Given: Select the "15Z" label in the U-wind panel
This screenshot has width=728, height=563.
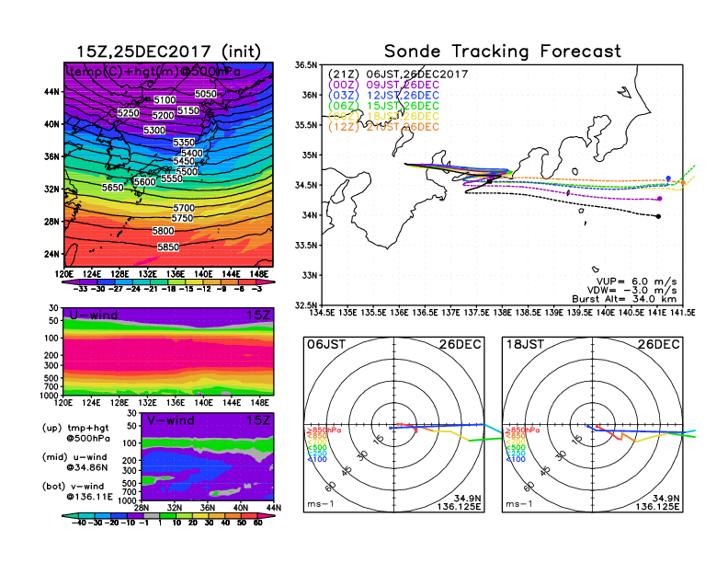Looking at the screenshot, I should click(x=257, y=315).
